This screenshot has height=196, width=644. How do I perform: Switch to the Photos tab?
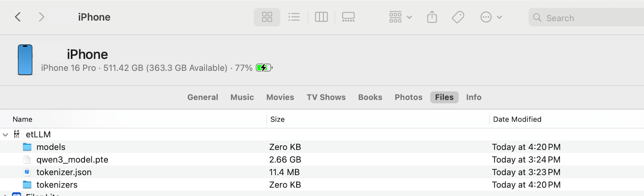click(408, 97)
